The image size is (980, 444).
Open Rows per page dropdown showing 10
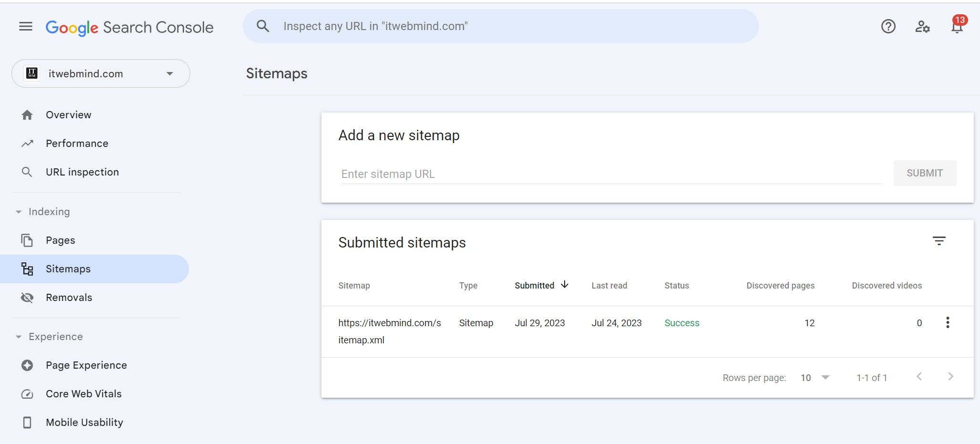click(x=815, y=378)
